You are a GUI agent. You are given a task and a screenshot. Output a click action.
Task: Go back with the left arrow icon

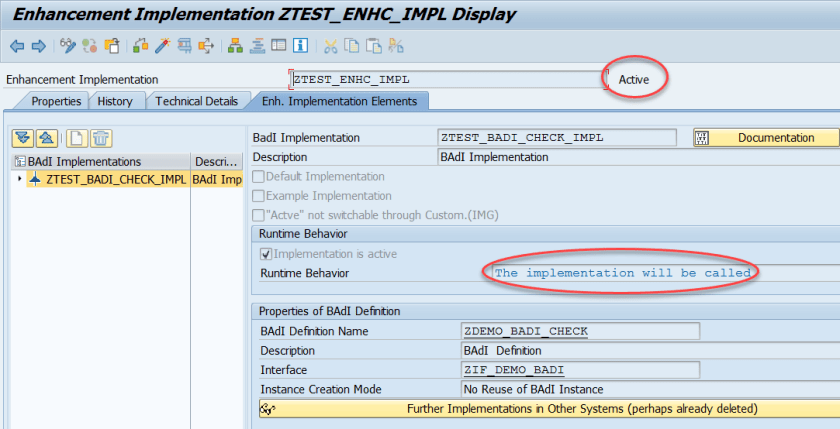pos(17,46)
